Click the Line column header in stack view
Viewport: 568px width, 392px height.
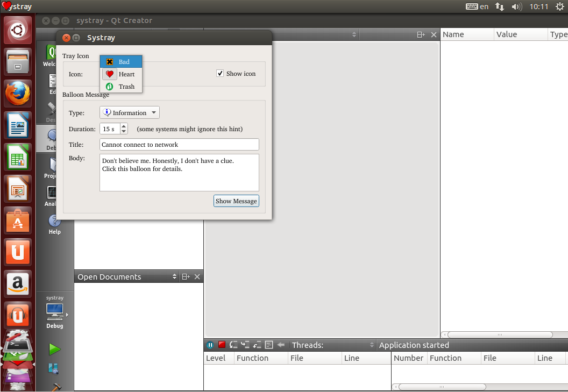tap(366, 358)
